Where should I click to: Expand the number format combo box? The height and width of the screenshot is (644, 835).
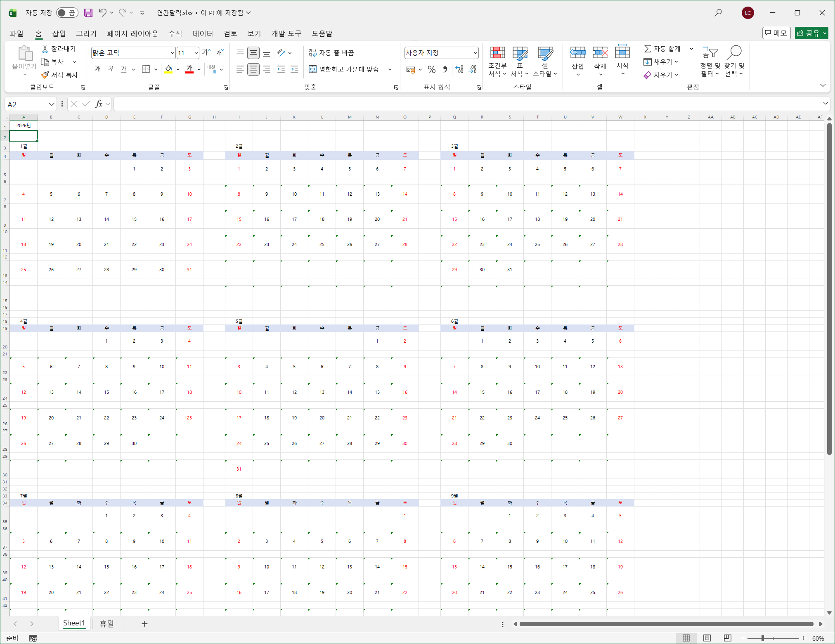click(x=475, y=53)
